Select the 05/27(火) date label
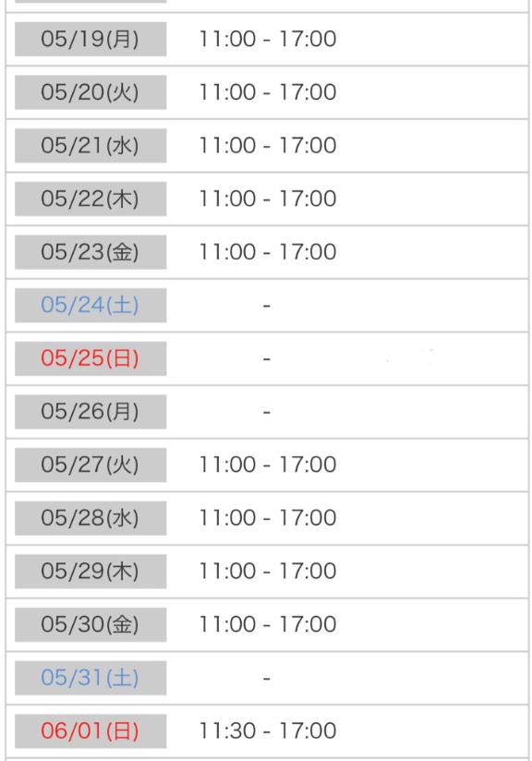 click(x=91, y=465)
